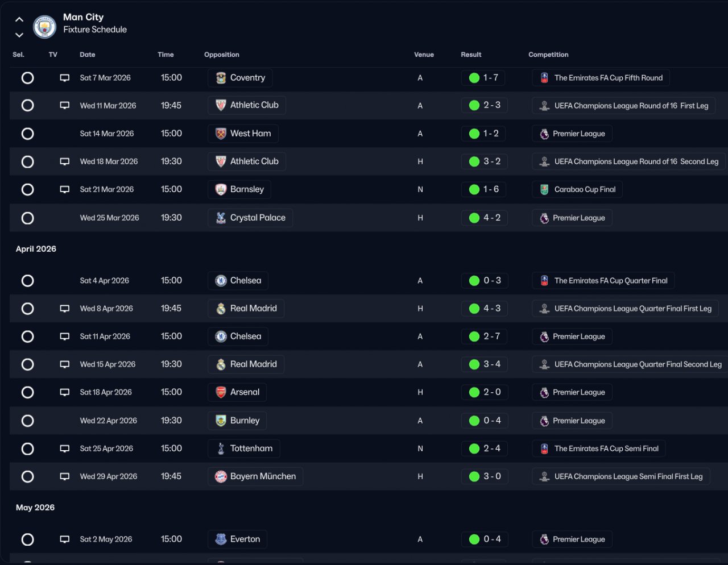Select the 4 Apr Chelsea fixture radio button

pyautogui.click(x=27, y=281)
